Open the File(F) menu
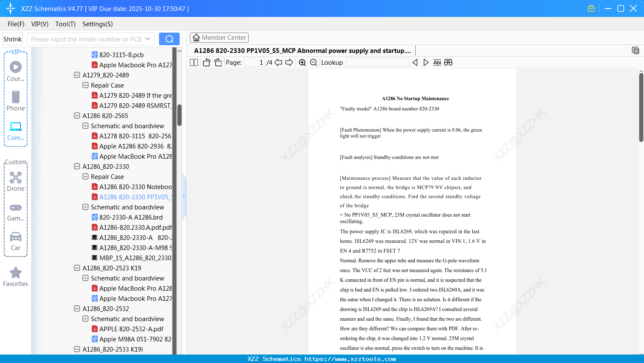The height and width of the screenshot is (363, 644). tap(16, 24)
